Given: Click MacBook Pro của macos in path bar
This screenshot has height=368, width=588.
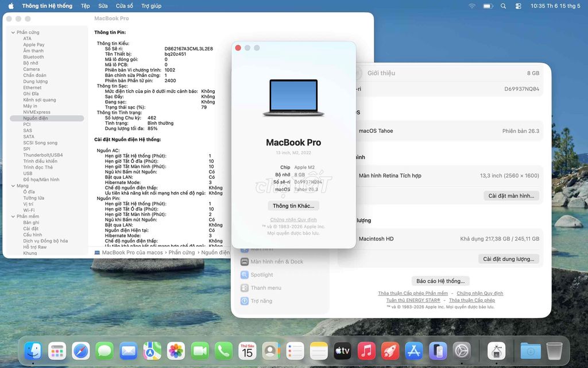Looking at the screenshot, I should pyautogui.click(x=132, y=252).
